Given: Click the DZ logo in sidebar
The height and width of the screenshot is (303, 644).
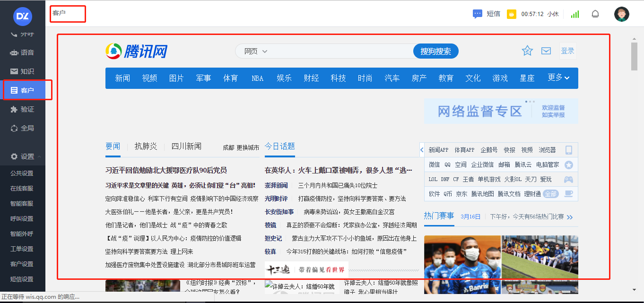Looking at the screenshot, I should pos(22,16).
